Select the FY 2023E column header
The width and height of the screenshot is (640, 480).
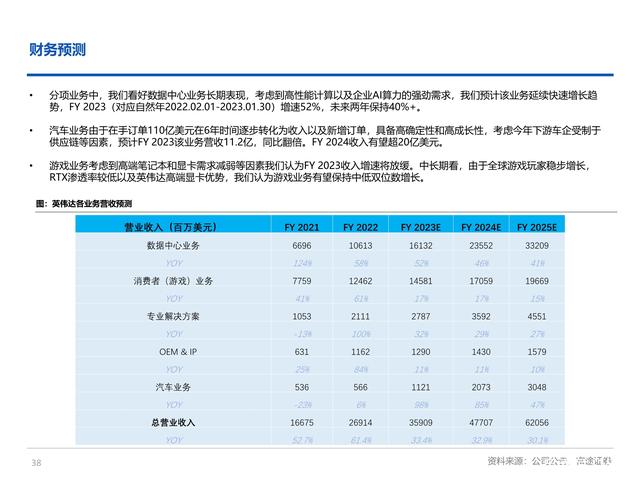421,227
